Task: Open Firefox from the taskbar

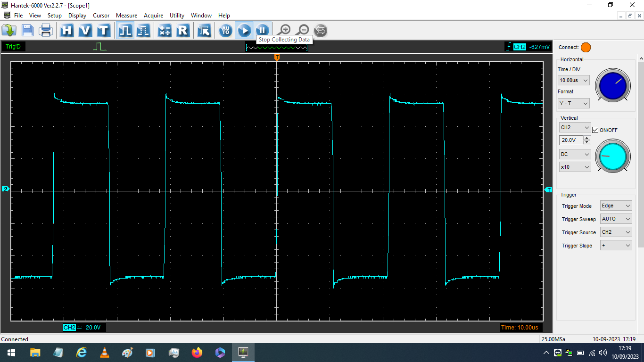Action: point(197,353)
